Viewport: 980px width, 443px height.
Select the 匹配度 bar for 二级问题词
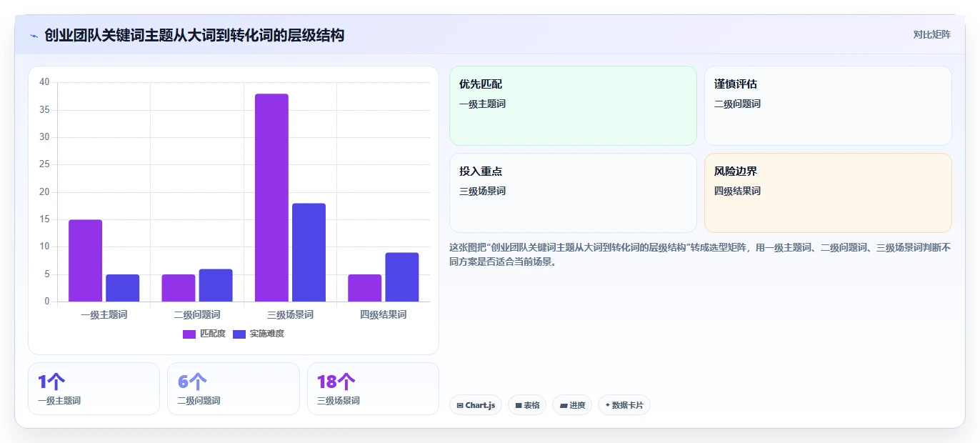pyautogui.click(x=179, y=288)
